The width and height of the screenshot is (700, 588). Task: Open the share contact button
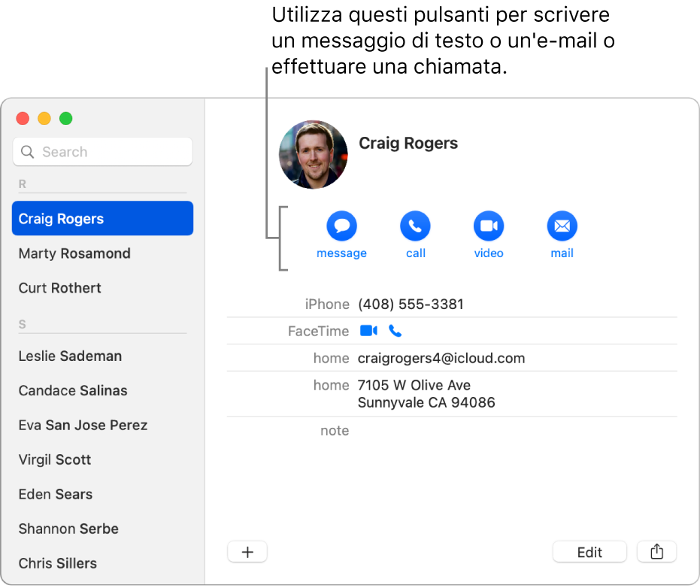[x=656, y=552]
